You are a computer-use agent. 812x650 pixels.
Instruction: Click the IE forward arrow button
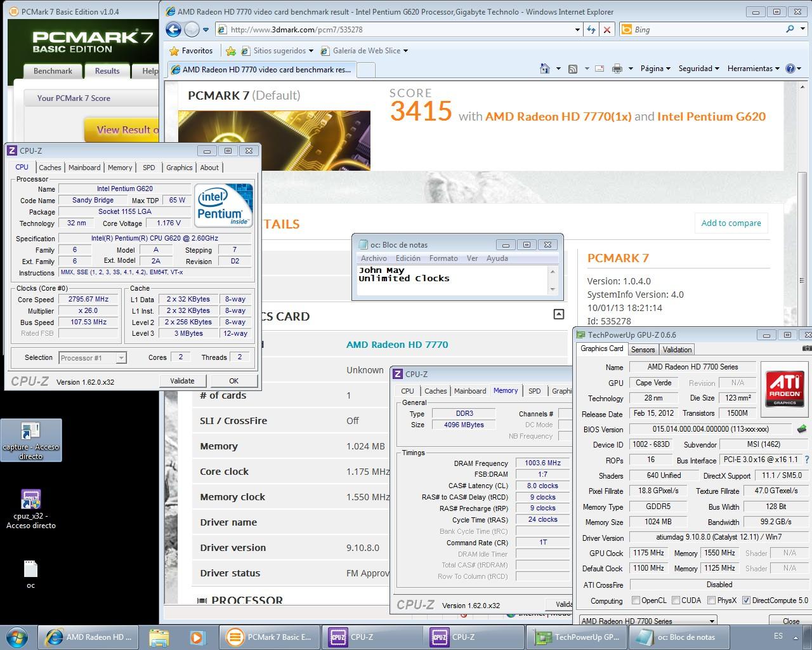(192, 29)
